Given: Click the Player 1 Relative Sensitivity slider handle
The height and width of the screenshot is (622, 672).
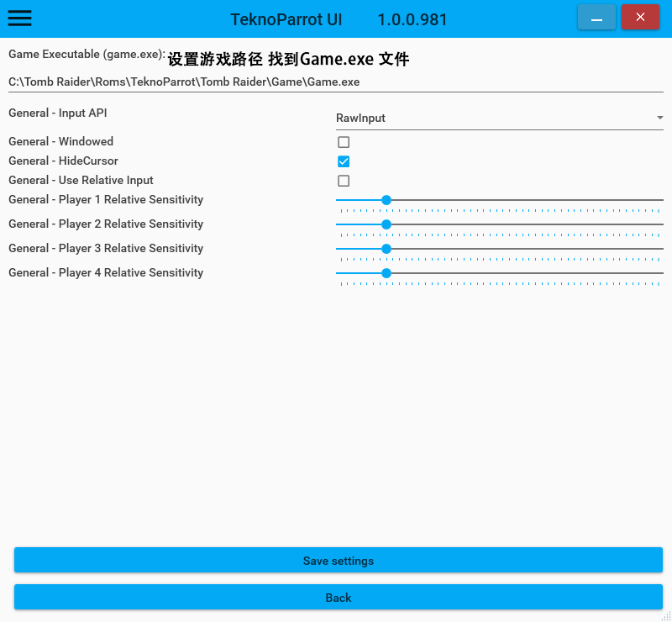Looking at the screenshot, I should click(386, 200).
